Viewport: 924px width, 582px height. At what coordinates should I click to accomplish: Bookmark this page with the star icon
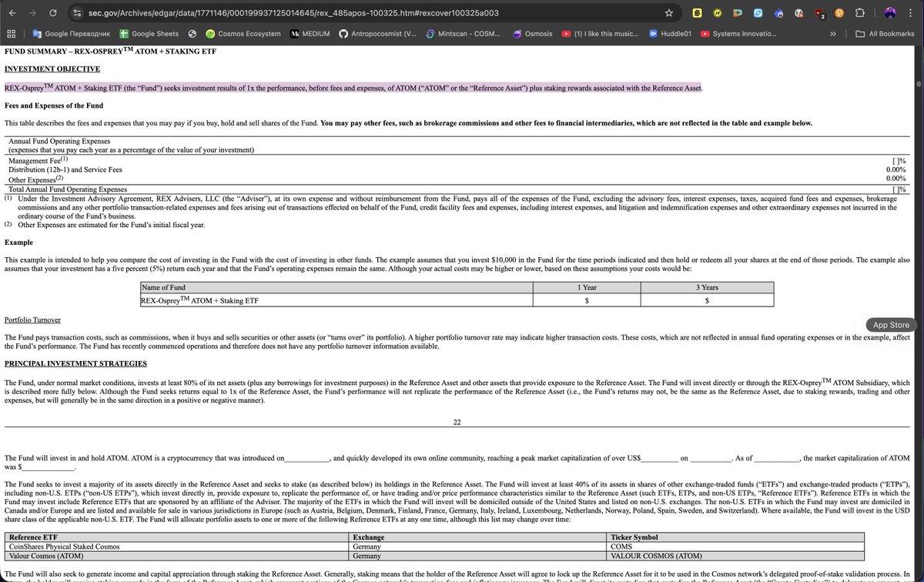pos(669,13)
